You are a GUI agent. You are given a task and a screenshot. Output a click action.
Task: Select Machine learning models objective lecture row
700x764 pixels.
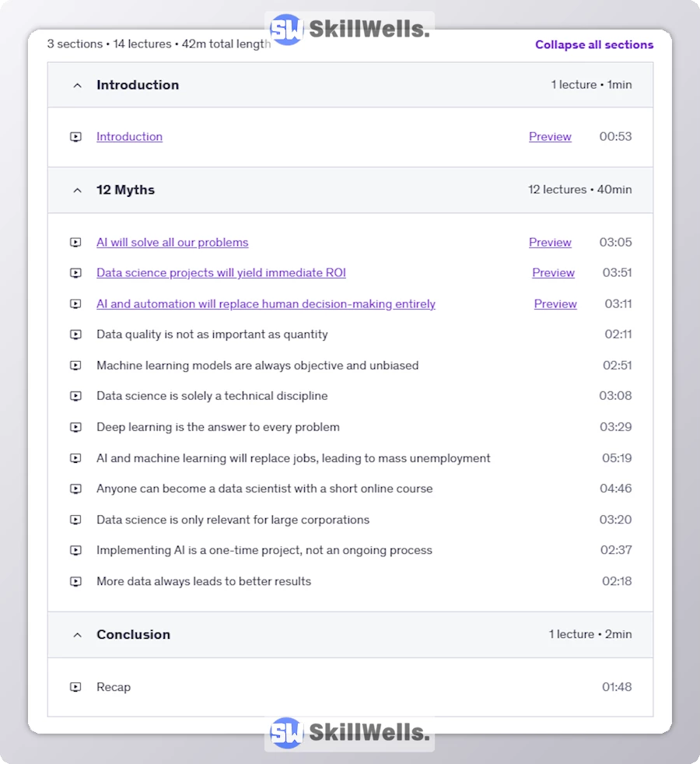(x=257, y=365)
